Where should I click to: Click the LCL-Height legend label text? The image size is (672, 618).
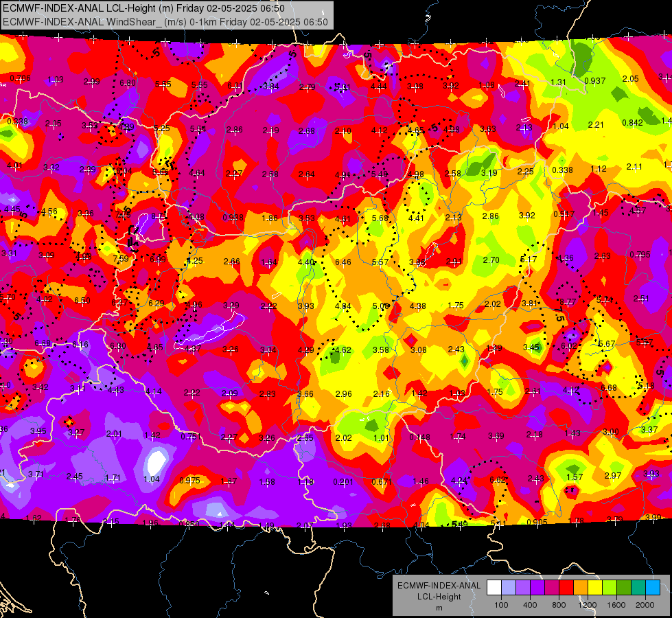pyautogui.click(x=439, y=597)
